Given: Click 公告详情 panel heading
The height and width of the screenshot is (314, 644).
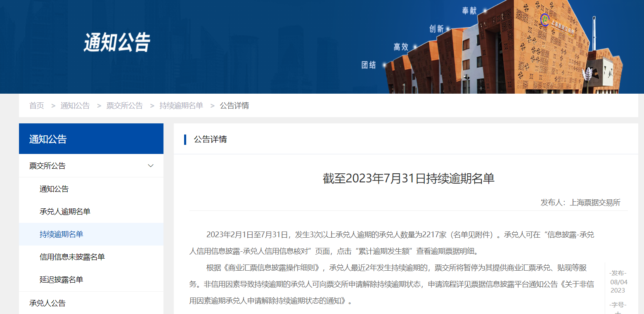Looking at the screenshot, I should 210,139.
